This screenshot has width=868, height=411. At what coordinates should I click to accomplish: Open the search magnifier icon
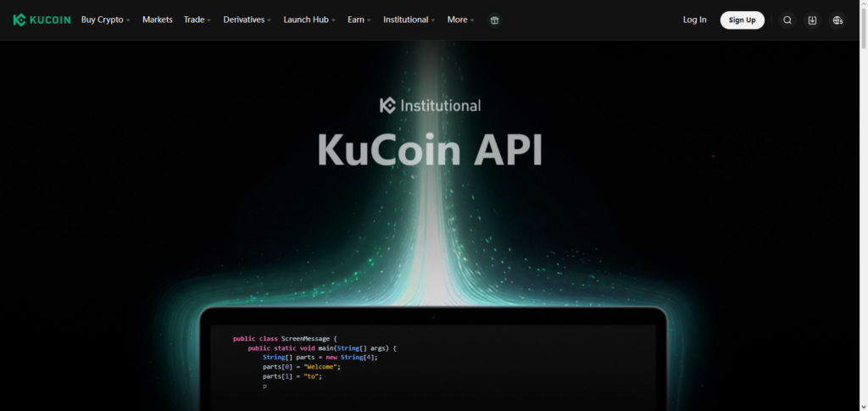pyautogui.click(x=787, y=20)
